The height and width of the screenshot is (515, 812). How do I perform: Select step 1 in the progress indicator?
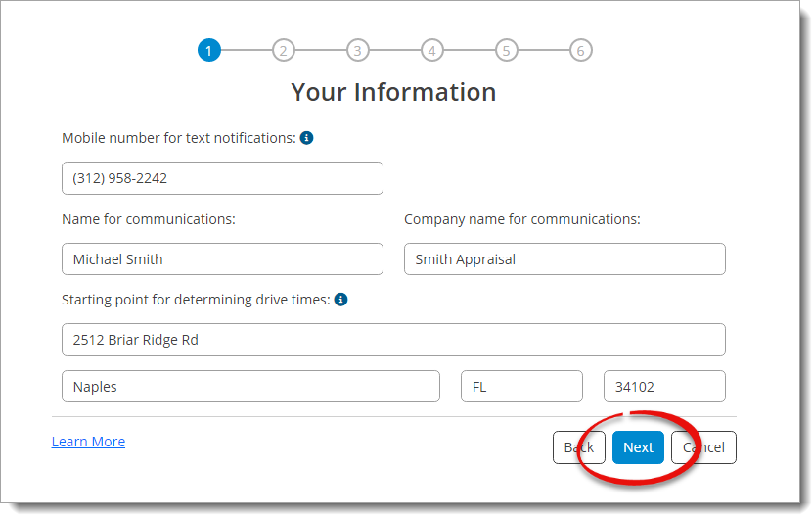(x=208, y=50)
